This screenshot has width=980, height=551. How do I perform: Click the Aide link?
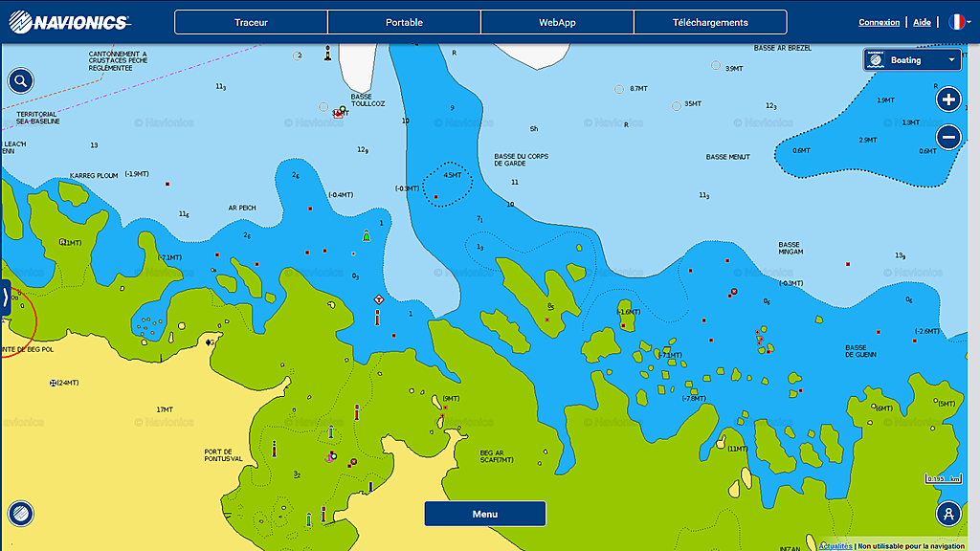922,23
